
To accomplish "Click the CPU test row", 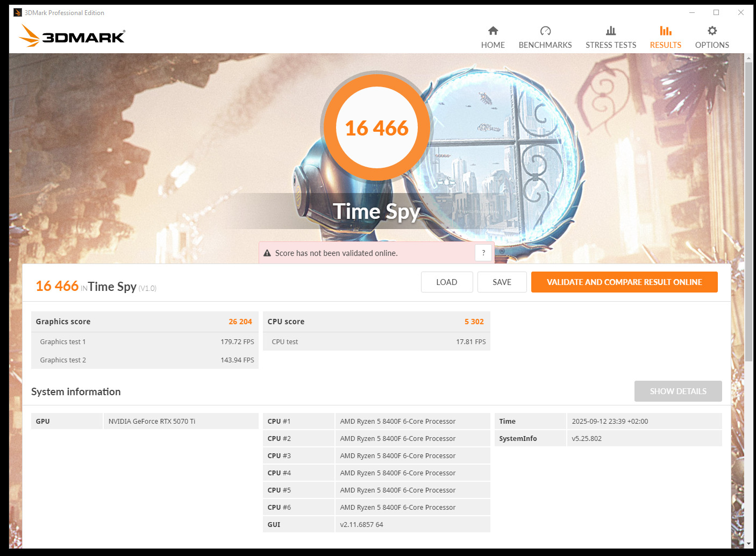I will pyautogui.click(x=376, y=341).
